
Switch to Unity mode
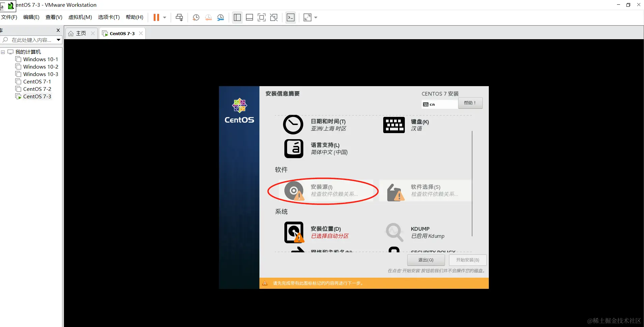[274, 18]
